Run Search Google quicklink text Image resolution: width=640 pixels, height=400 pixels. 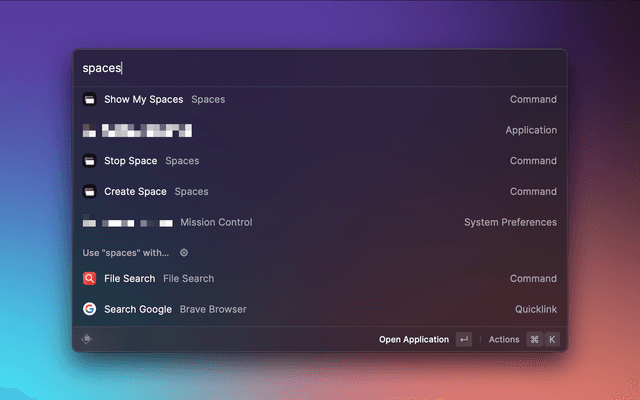138,310
